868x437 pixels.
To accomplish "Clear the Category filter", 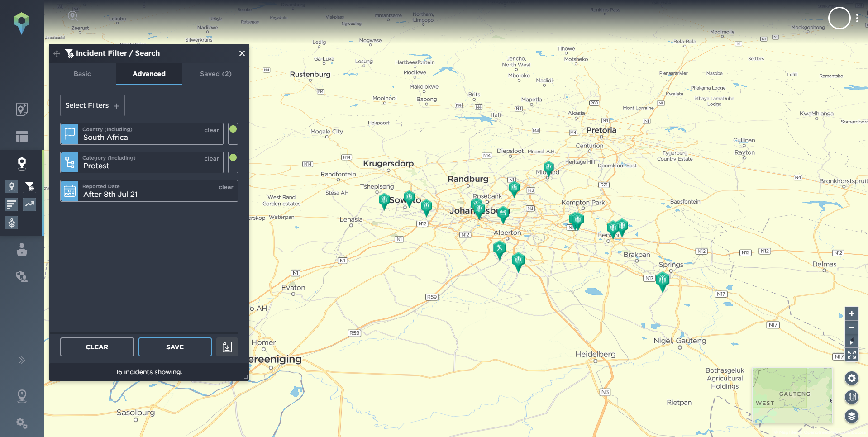I will coord(211,159).
